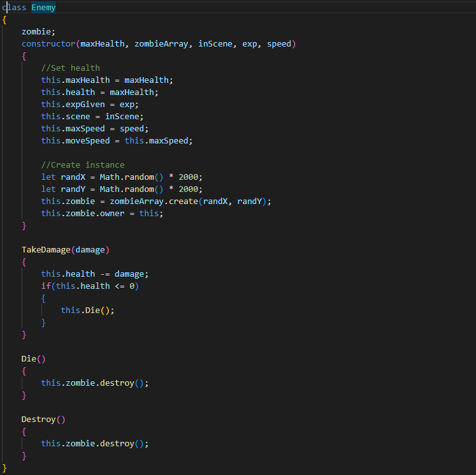
Task: Click the //Create instance comment
Action: click(83, 165)
